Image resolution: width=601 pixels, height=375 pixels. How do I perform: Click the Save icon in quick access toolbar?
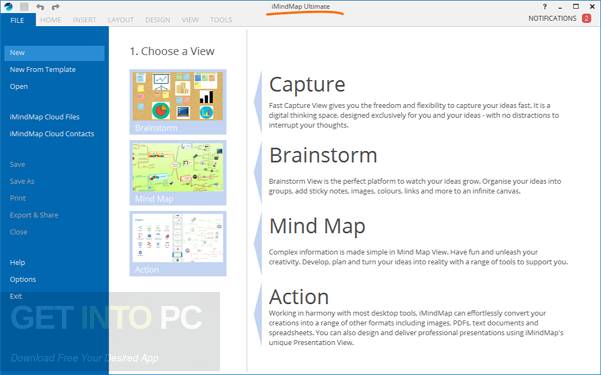coord(24,7)
